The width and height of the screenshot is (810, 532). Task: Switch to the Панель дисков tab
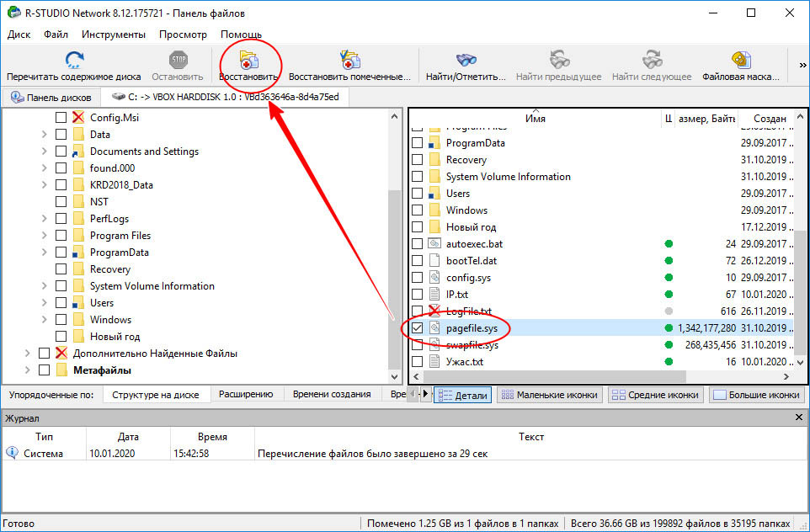[x=51, y=97]
